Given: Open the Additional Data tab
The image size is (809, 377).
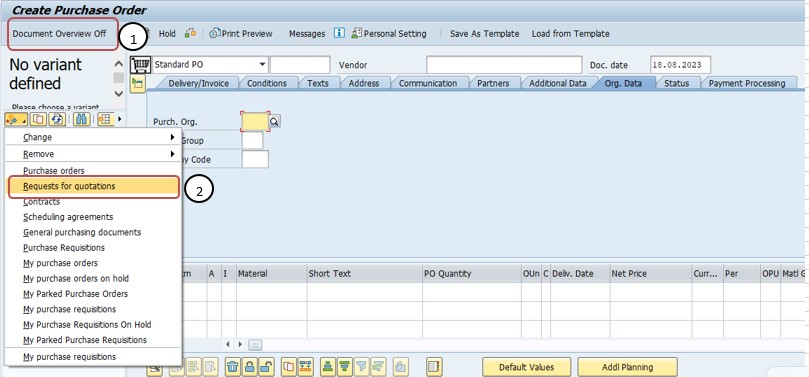Looking at the screenshot, I should point(558,83).
